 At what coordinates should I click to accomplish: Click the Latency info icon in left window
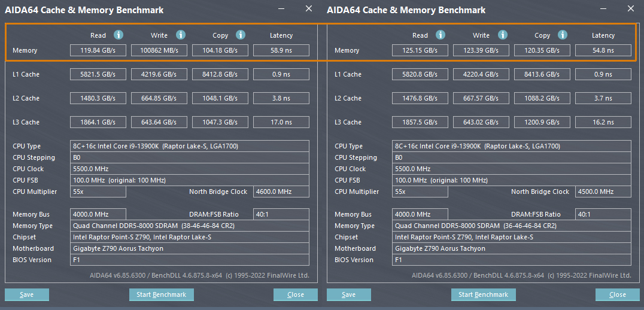pyautogui.click(x=302, y=35)
